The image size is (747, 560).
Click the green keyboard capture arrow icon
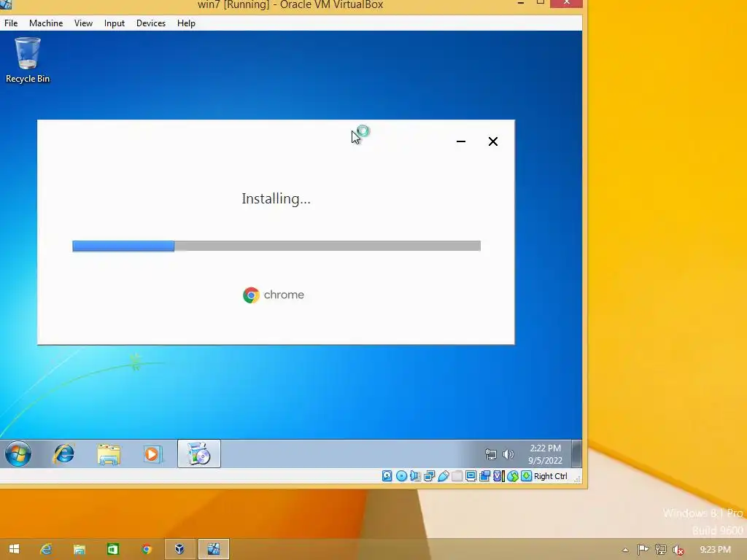(526, 475)
